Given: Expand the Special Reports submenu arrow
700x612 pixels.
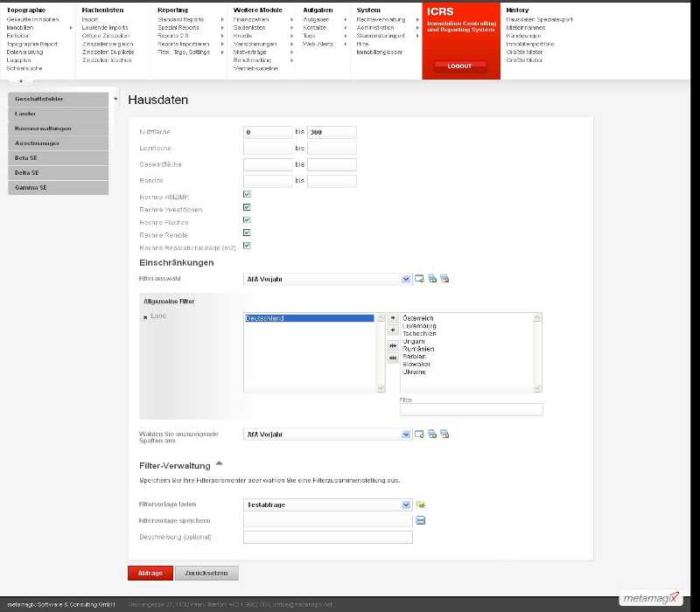Looking at the screenshot, I should [x=222, y=28].
